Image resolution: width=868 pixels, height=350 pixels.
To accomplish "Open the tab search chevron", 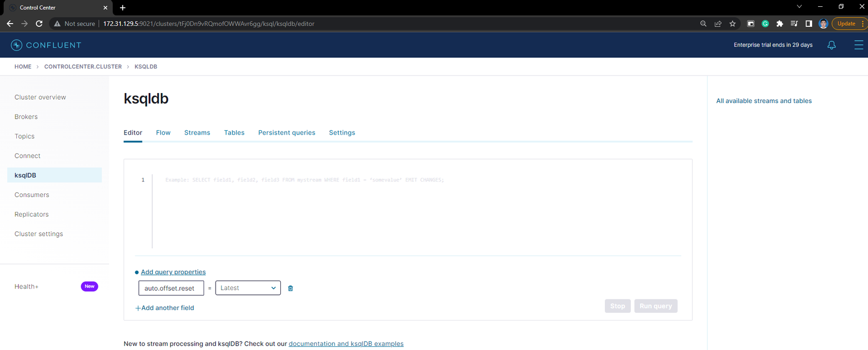I will click(x=799, y=7).
